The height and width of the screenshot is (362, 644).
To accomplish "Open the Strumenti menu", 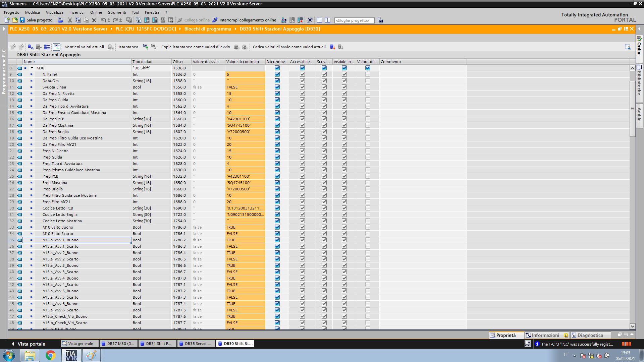I will click(x=117, y=12).
